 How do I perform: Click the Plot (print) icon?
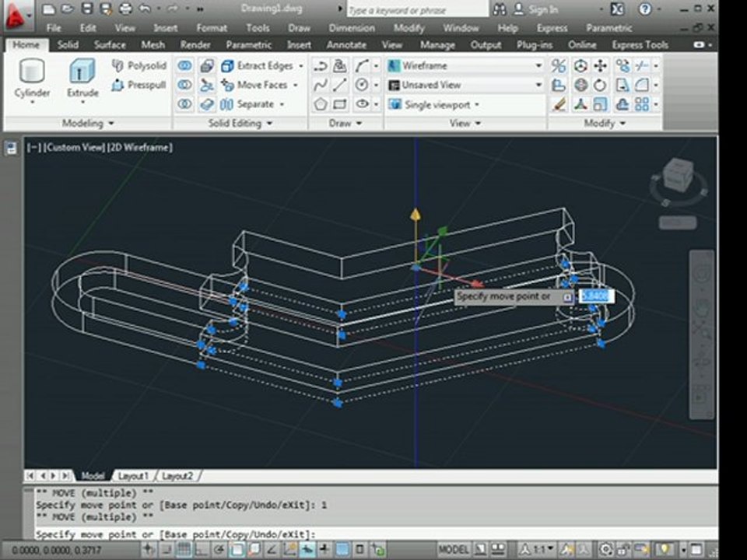point(124,9)
